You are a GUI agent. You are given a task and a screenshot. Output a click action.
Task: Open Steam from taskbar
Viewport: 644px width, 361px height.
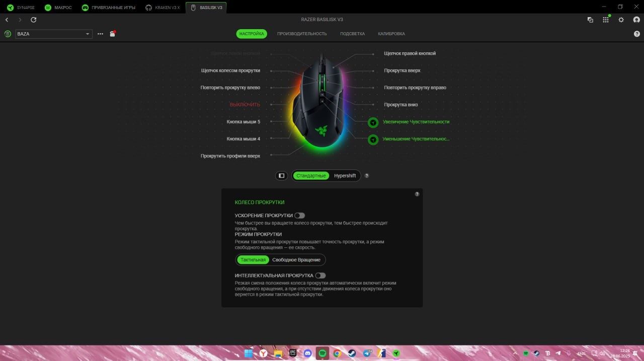coord(352,353)
